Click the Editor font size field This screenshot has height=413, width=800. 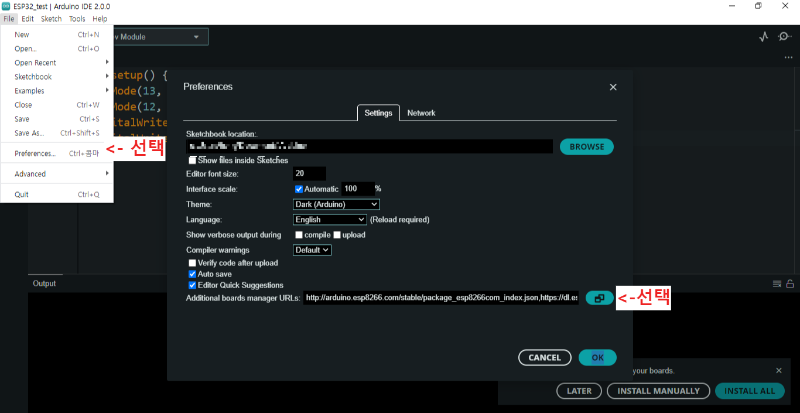[x=309, y=174]
